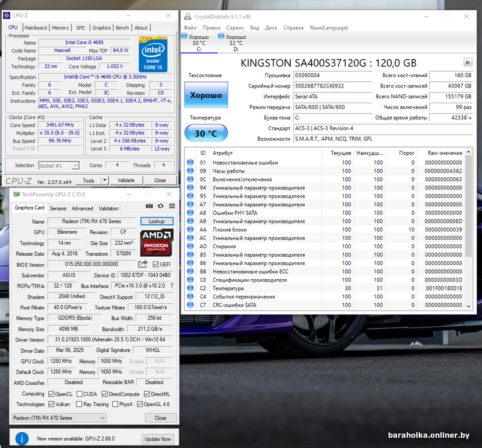Click the BIOS export share icon
This screenshot has height=448, width=482.
point(143,264)
